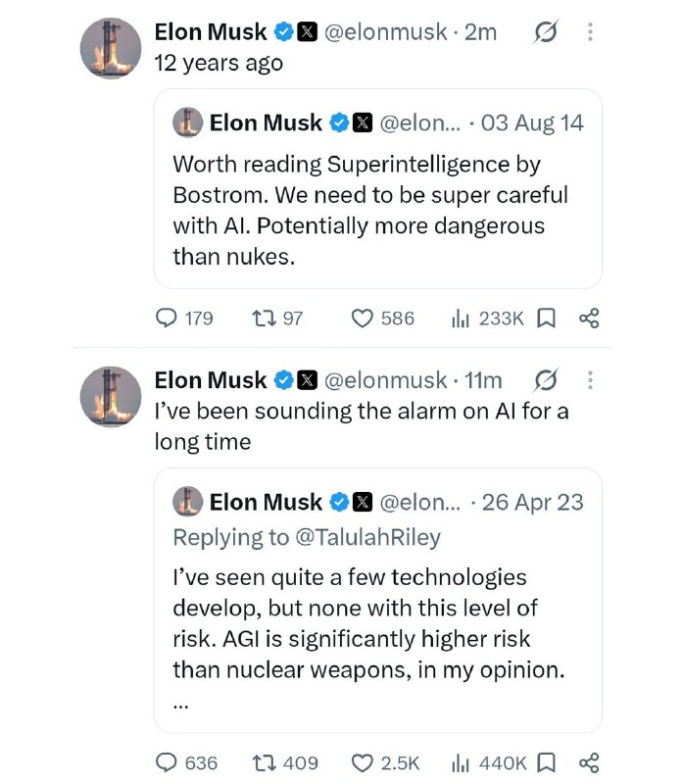Open the @TalulahRiley profile link
Image resolution: width=683 pixels, height=784 pixels.
(368, 537)
